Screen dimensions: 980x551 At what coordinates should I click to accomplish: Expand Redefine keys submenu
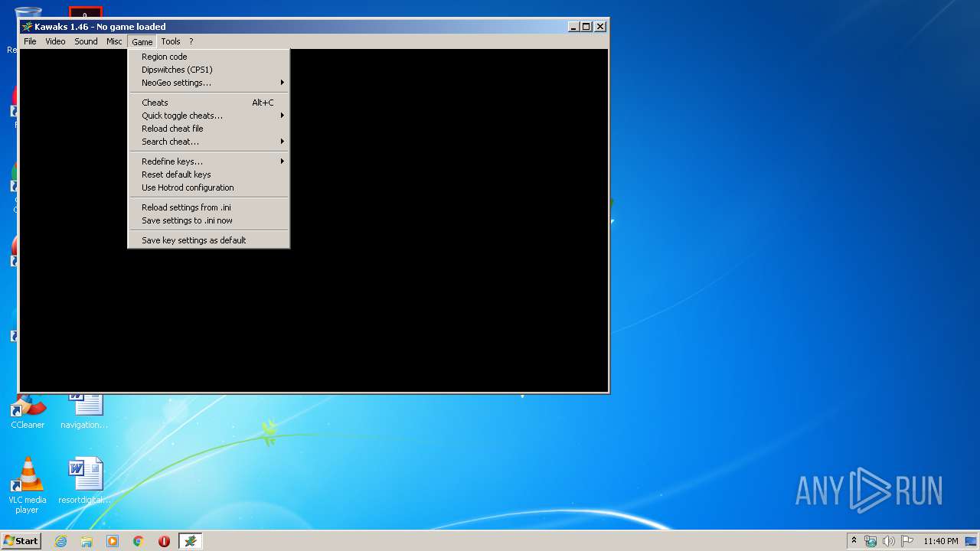pyautogui.click(x=208, y=161)
